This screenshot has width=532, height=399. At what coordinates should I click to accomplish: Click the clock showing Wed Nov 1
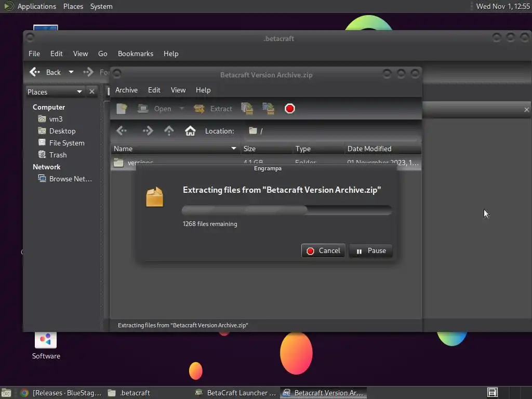[503, 6]
